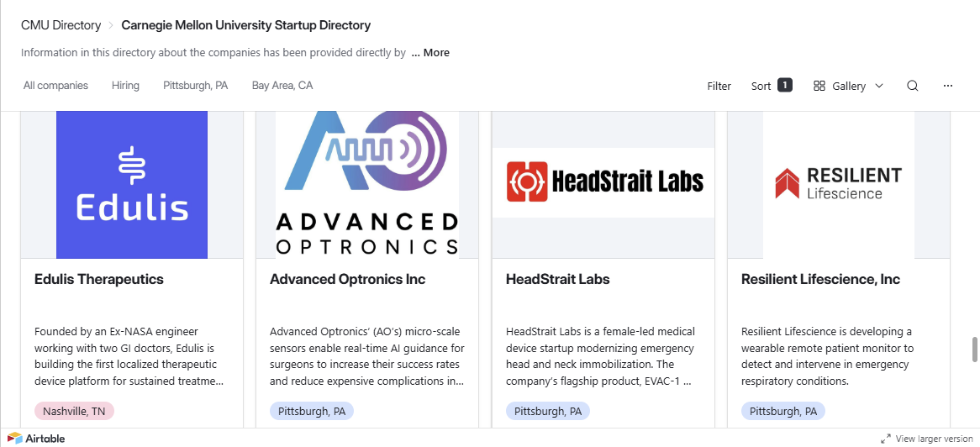Select the Bay Area, CA tab

(x=282, y=85)
